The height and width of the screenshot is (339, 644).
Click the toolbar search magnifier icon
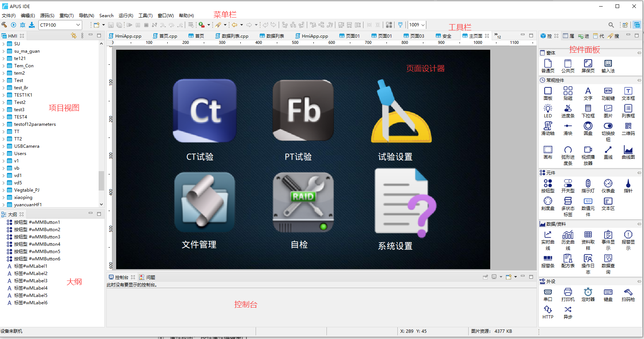tap(611, 25)
